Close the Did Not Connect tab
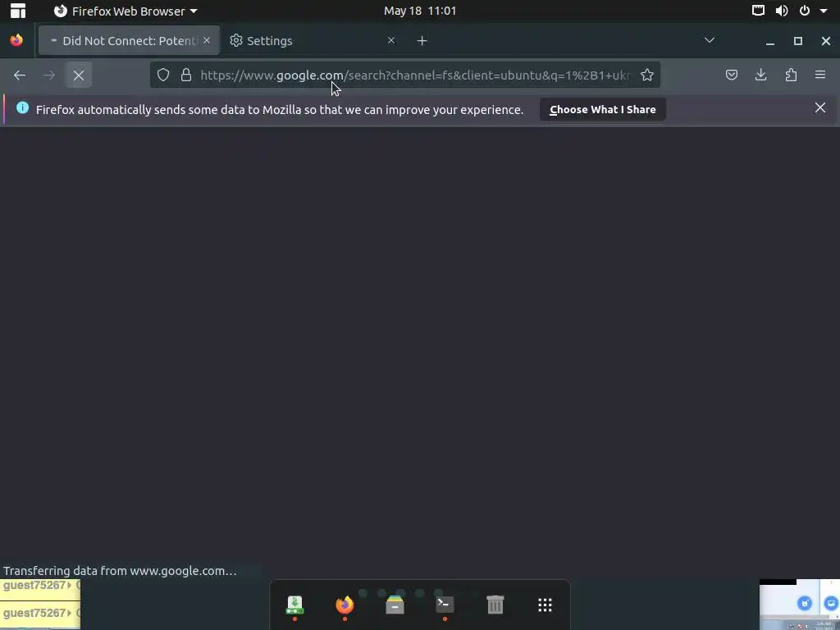Image resolution: width=840 pixels, height=630 pixels. tap(207, 41)
